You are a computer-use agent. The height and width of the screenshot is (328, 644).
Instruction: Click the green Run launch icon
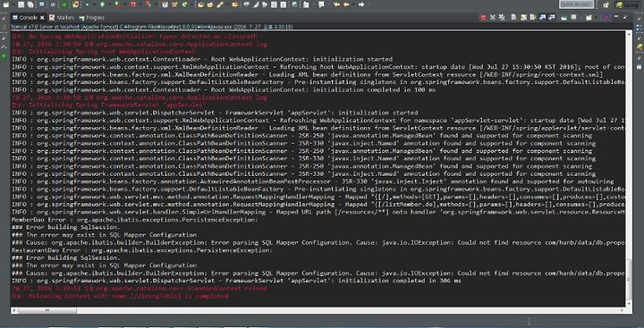click(102, 4)
